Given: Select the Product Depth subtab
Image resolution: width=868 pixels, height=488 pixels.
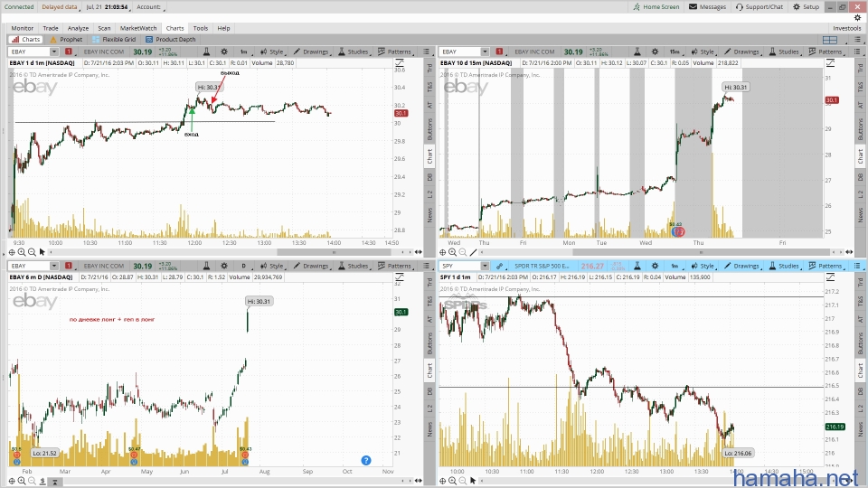Looking at the screenshot, I should [x=171, y=39].
